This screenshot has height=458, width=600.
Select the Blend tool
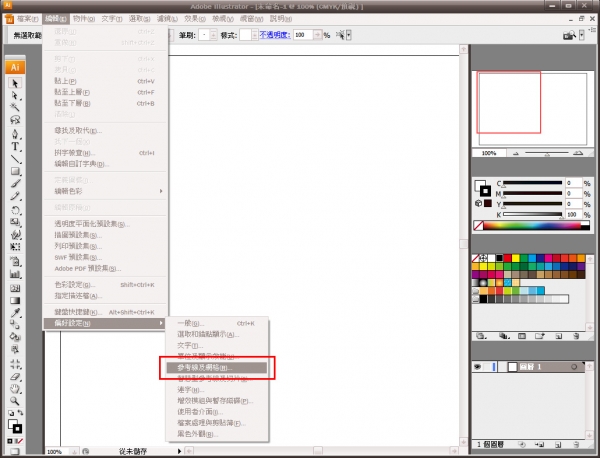(15, 325)
